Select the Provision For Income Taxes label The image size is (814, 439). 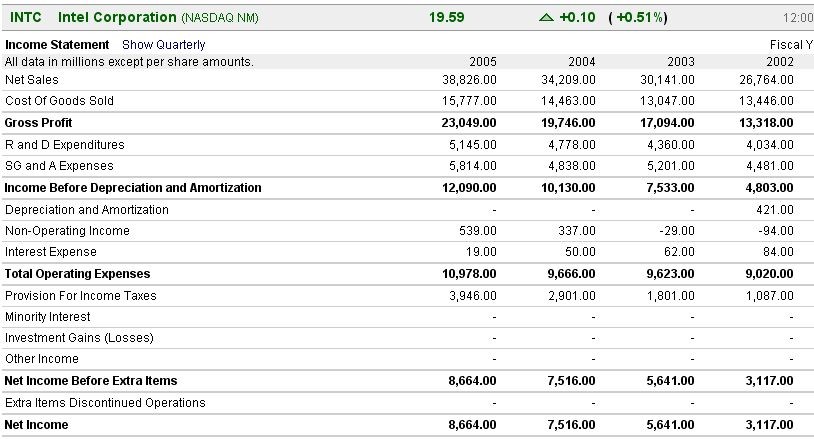pyautogui.click(x=80, y=296)
